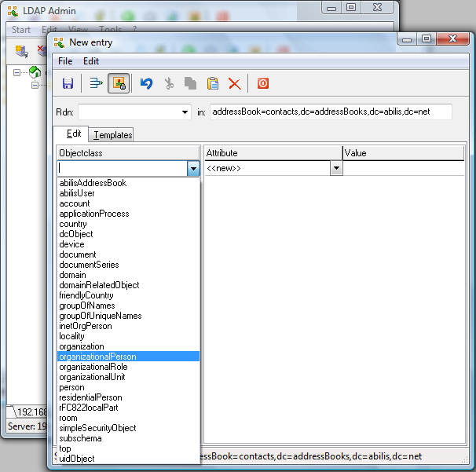Viewport: 476px width, 472px height.
Task: Click the Paste clipboard icon
Action: pyautogui.click(x=212, y=83)
